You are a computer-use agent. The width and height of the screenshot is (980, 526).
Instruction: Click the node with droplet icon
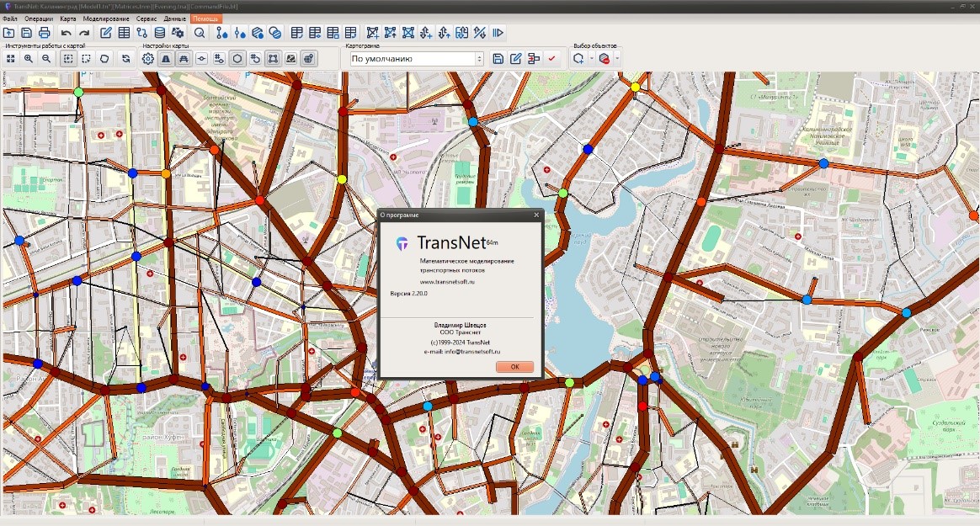(239, 33)
